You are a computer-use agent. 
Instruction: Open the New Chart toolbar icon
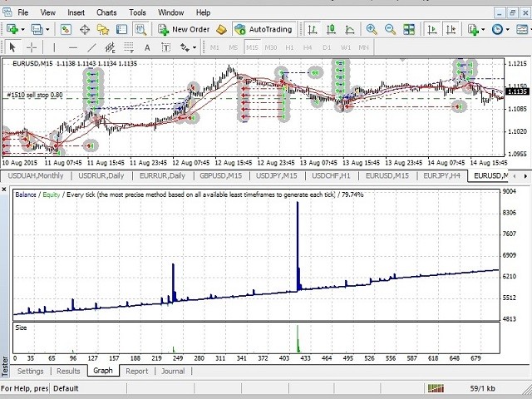click(x=12, y=30)
